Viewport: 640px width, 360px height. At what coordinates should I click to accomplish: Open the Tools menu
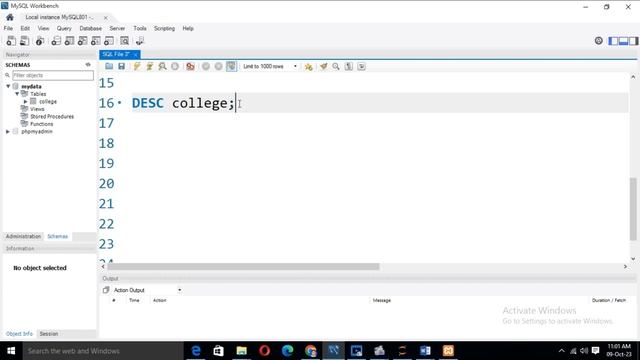tap(140, 28)
